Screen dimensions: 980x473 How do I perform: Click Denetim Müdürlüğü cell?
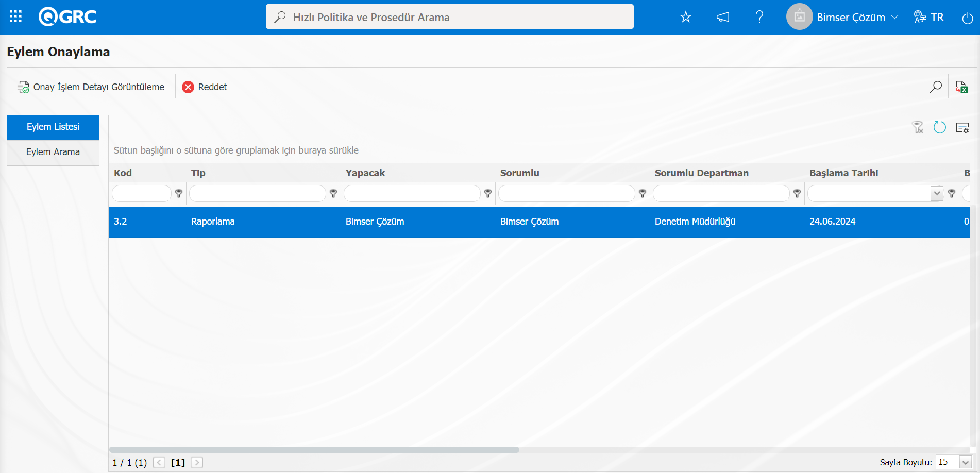pos(695,222)
